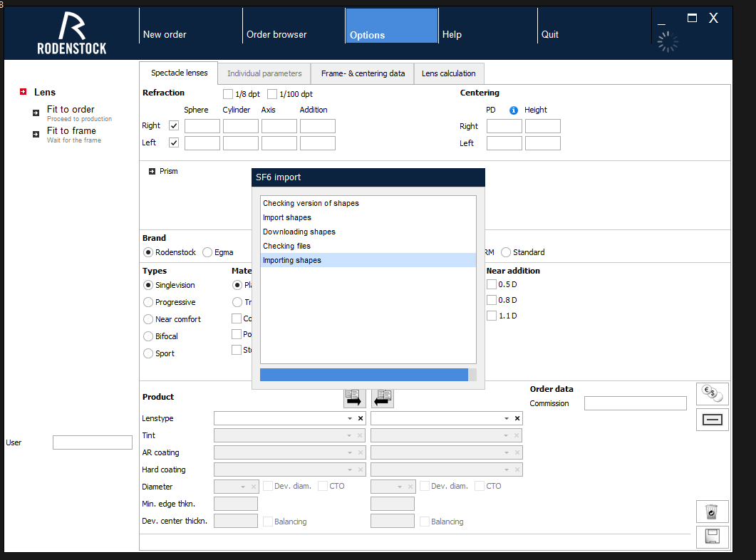
Task: Choose the Near comfort lens type
Action: pos(148,319)
